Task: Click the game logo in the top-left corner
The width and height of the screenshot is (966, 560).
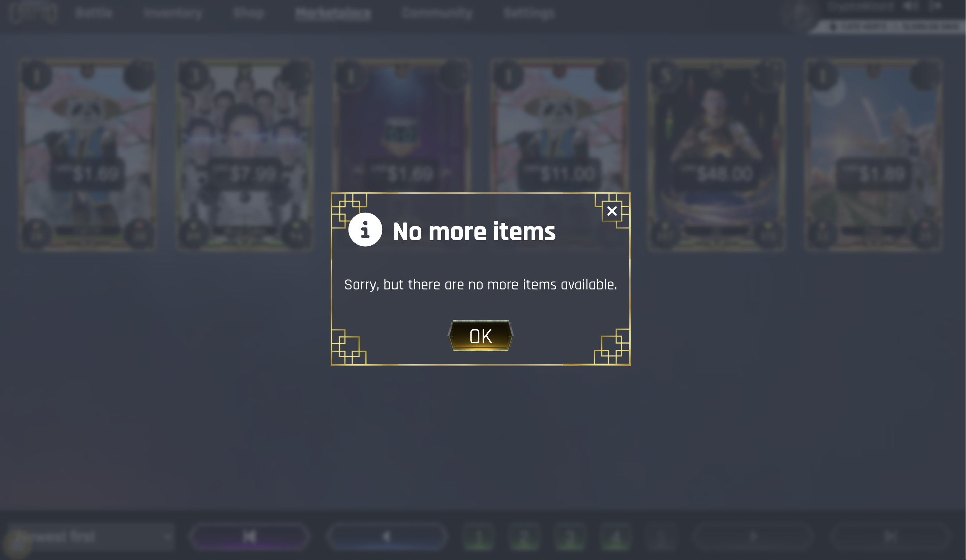Action: coord(33,12)
